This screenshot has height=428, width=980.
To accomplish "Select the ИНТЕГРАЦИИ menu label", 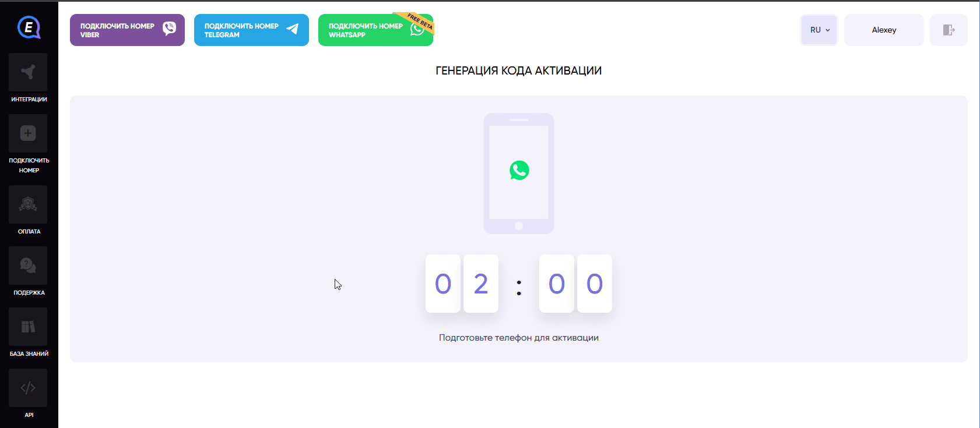I will coord(29,100).
